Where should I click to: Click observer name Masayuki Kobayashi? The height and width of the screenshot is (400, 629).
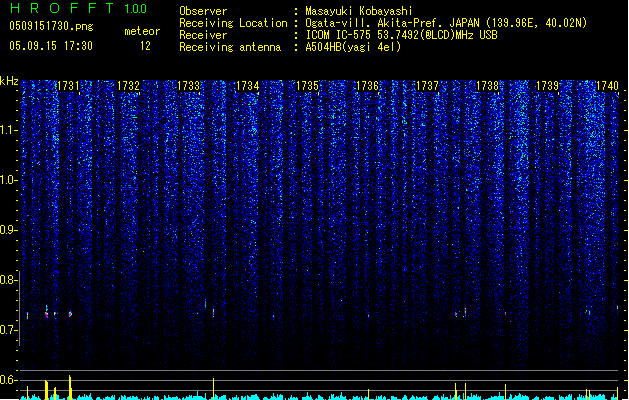(359, 11)
